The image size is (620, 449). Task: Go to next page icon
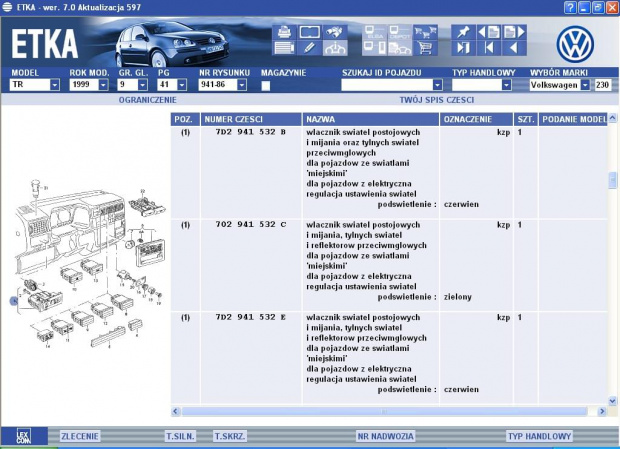point(514,32)
